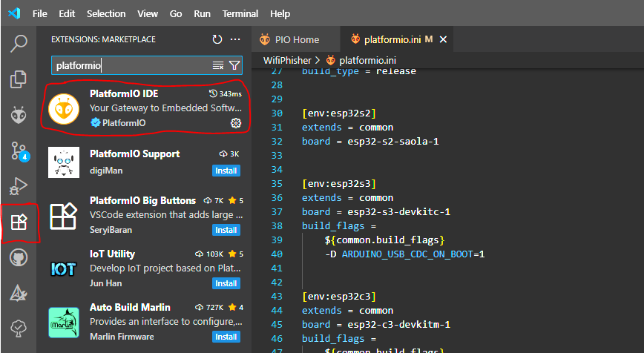Install the Auto Build Marlin extension

pyautogui.click(x=226, y=337)
